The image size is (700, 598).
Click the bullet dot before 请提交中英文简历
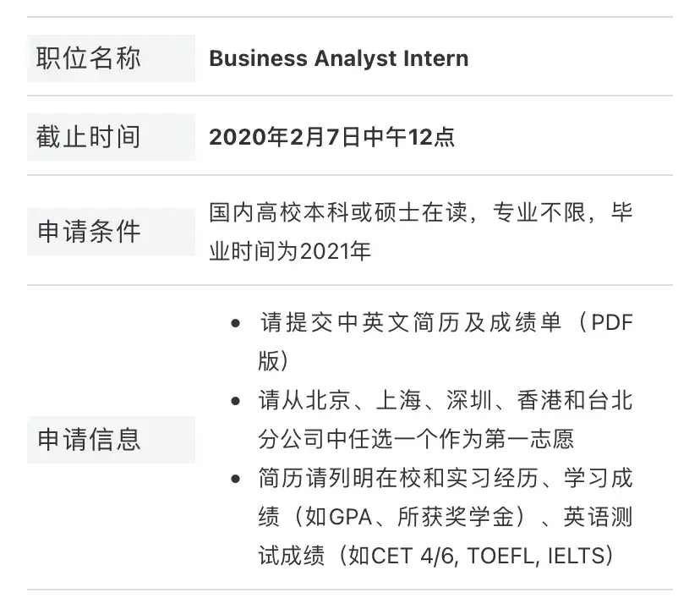235,325
